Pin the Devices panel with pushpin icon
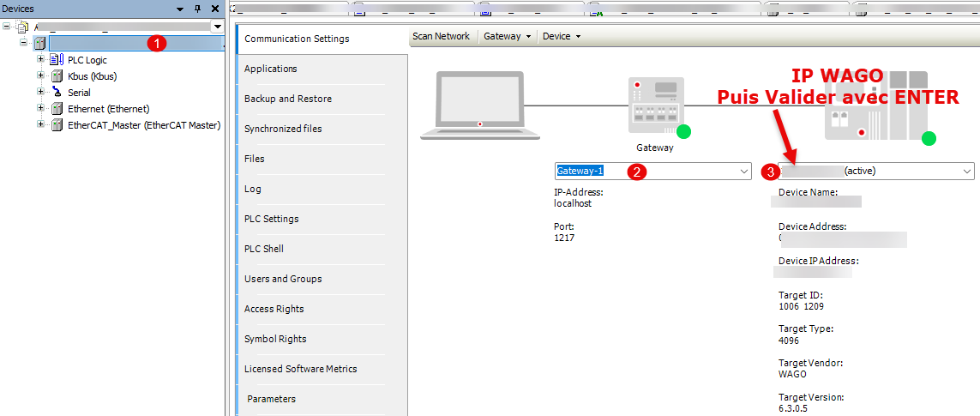 pos(197,9)
